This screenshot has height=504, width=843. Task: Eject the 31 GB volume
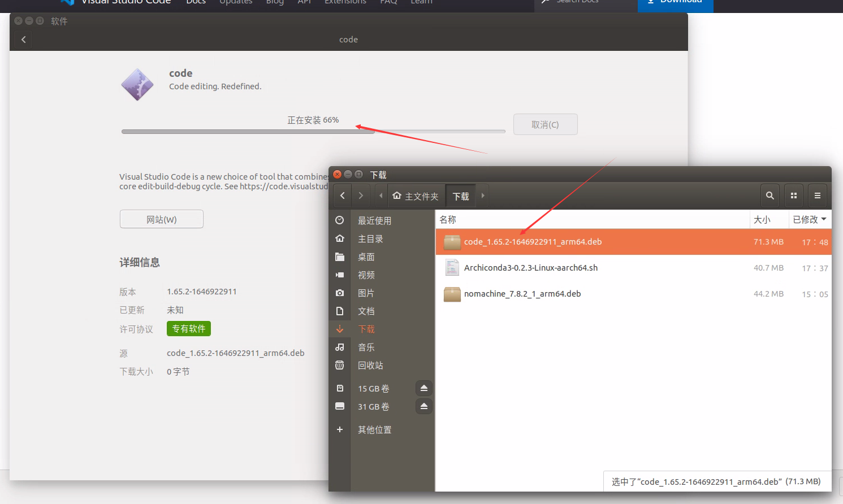[x=424, y=406]
